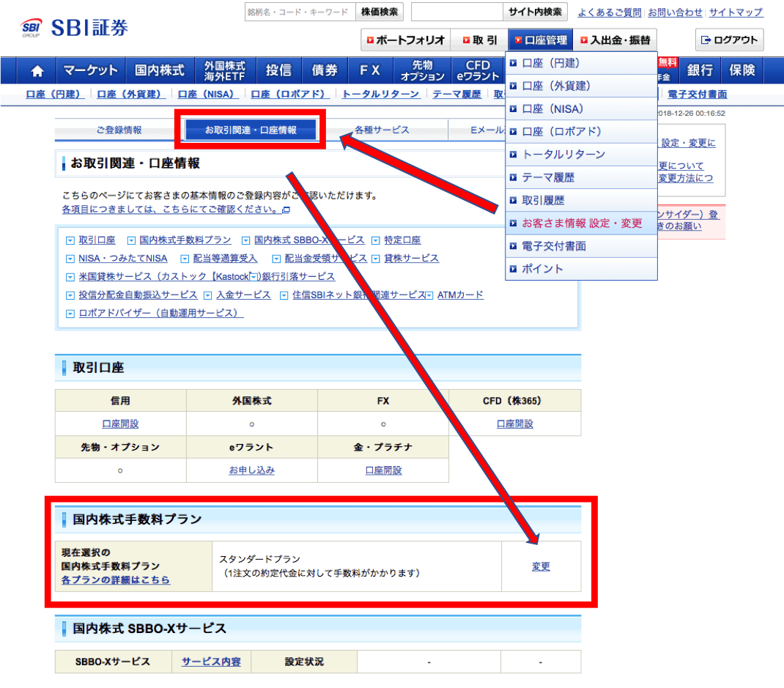Click the サイト内検索 button
The image size is (784, 688).
click(x=535, y=12)
